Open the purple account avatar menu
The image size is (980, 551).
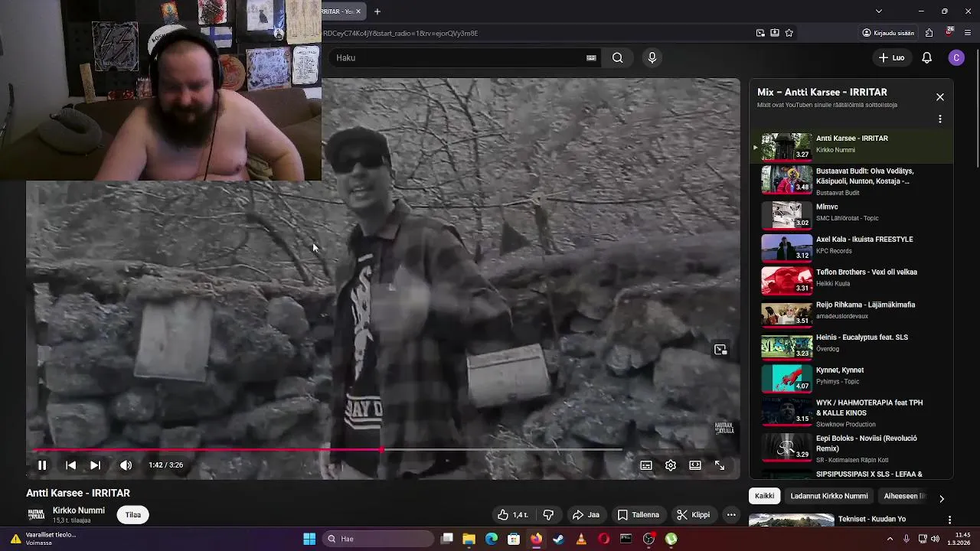pos(956,57)
